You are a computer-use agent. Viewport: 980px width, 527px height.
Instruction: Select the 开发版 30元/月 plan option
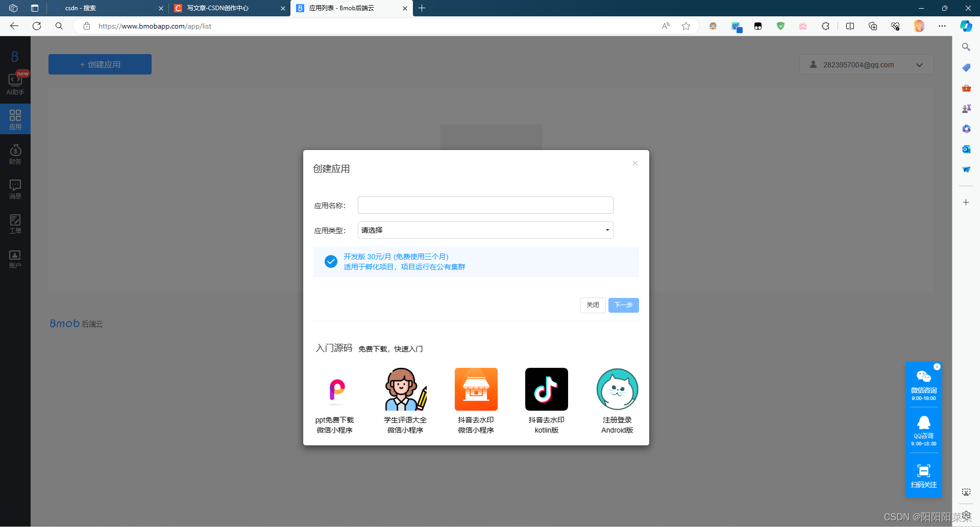331,261
